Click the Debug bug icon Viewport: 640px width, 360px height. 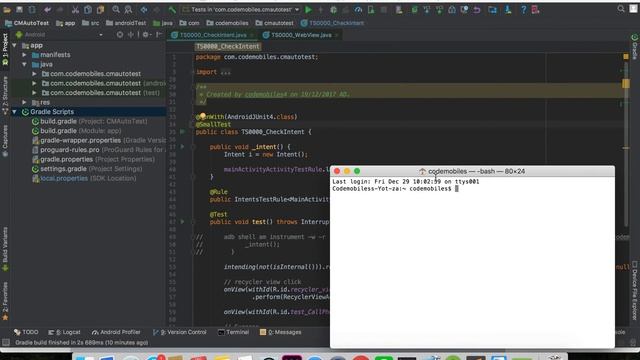click(x=333, y=9)
